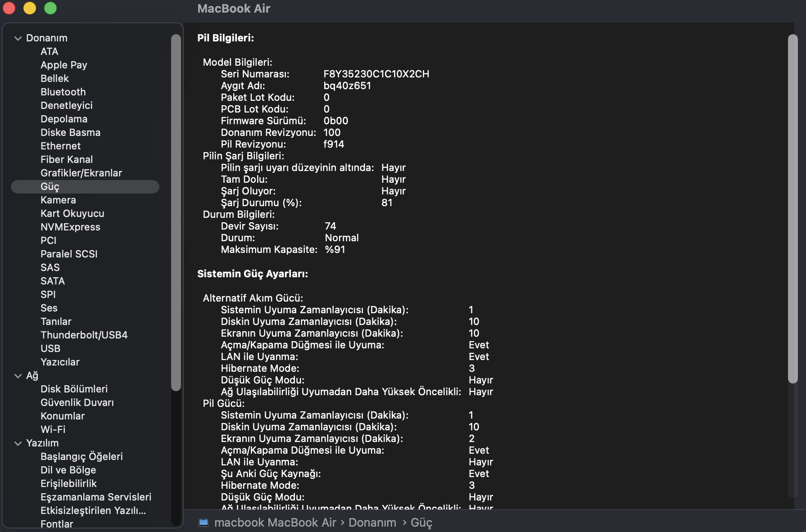
Task: Click the Firmware Sürümü value 0b00
Action: click(x=336, y=121)
